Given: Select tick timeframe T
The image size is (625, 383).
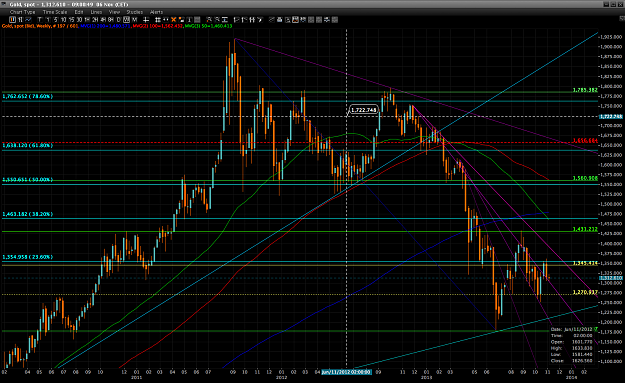Looking at the screenshot, I should (39, 20).
